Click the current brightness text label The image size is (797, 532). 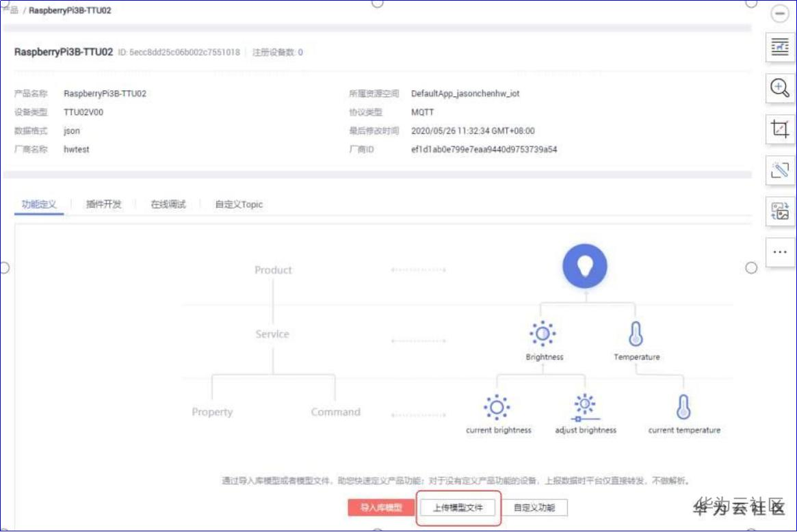point(499,430)
